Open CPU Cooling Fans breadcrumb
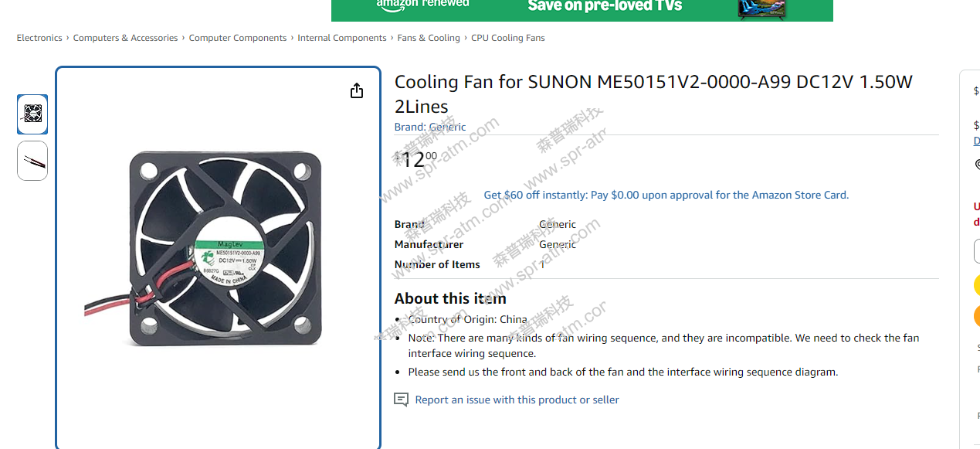980x449 pixels. pos(508,38)
